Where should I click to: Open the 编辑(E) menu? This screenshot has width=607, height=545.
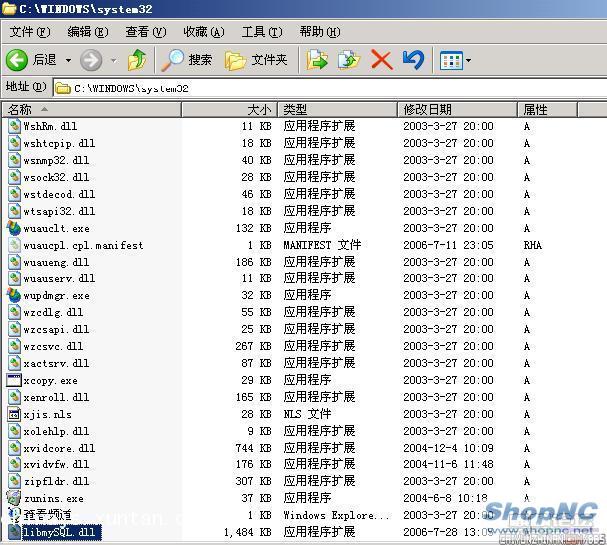tap(88, 32)
